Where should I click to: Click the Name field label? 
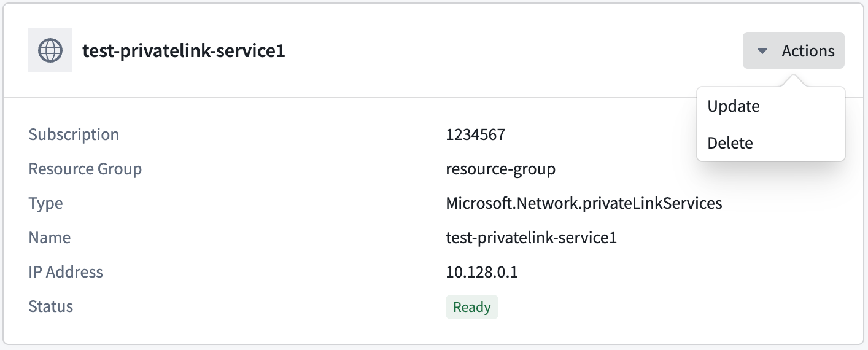49,238
